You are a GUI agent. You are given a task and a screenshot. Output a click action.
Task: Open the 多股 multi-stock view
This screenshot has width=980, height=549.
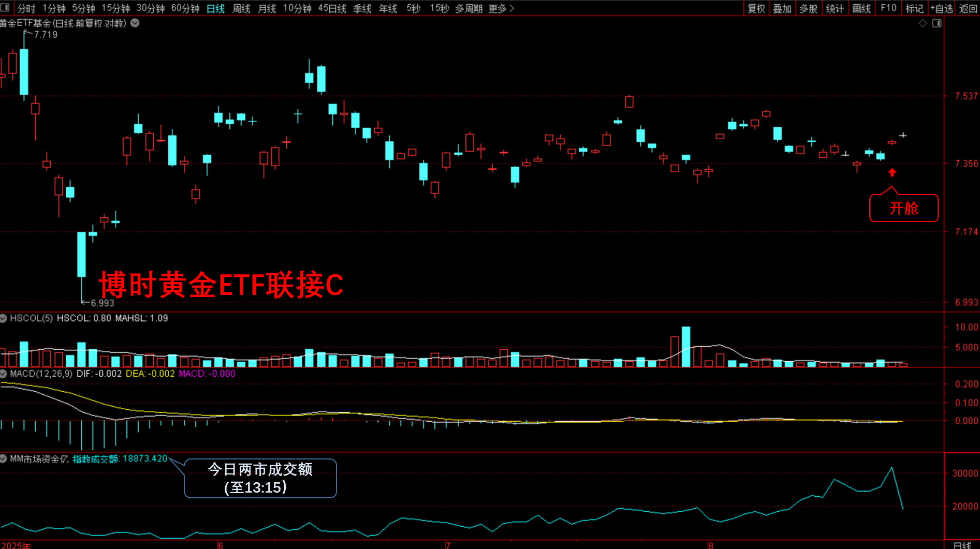point(808,8)
